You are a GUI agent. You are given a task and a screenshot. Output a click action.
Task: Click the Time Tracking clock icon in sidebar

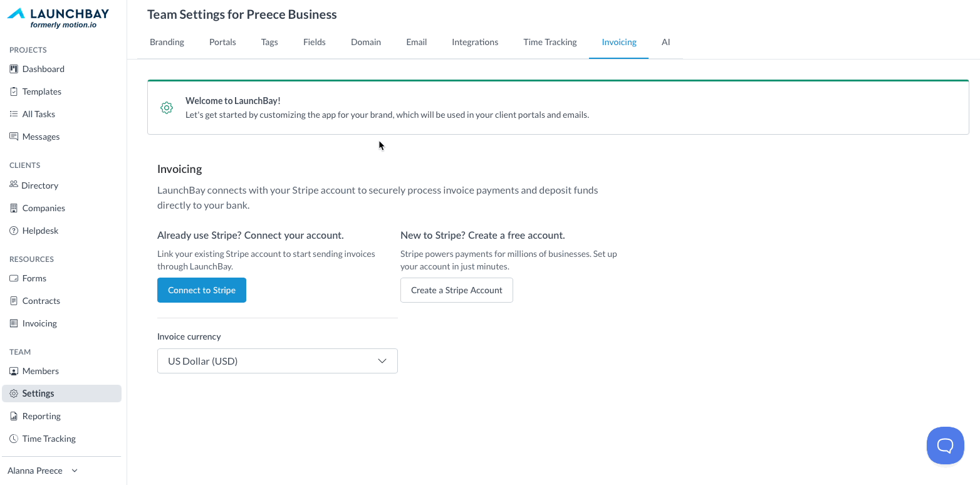tap(14, 439)
